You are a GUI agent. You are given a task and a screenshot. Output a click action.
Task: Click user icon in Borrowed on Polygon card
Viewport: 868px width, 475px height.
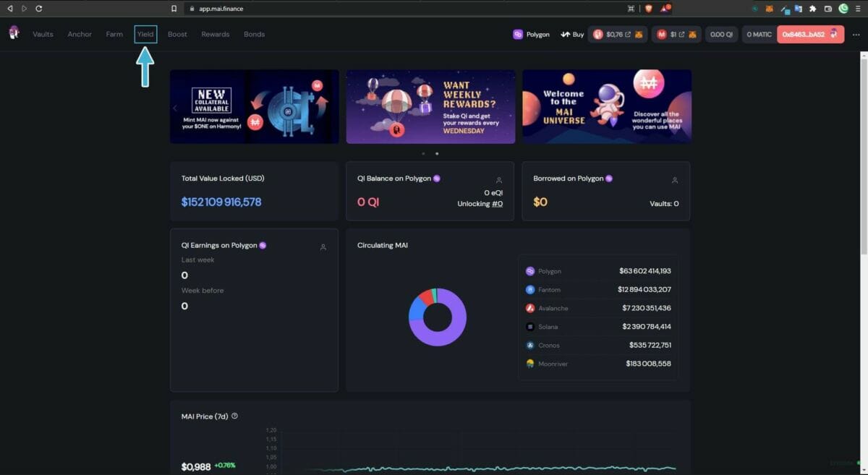(x=674, y=180)
